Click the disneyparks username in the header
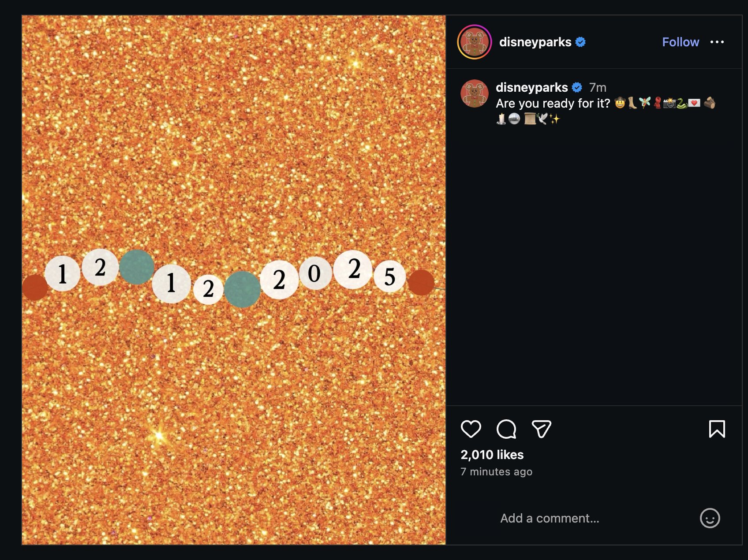748x560 pixels. pos(535,42)
